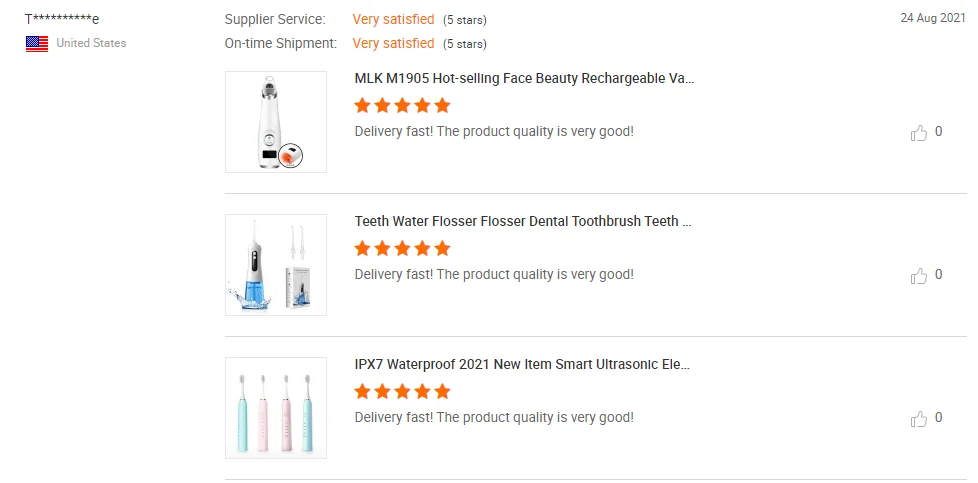Follow the IPX7 Waterproof 2021 product link
Image resolution: width=978 pixels, height=483 pixels.
(x=523, y=364)
